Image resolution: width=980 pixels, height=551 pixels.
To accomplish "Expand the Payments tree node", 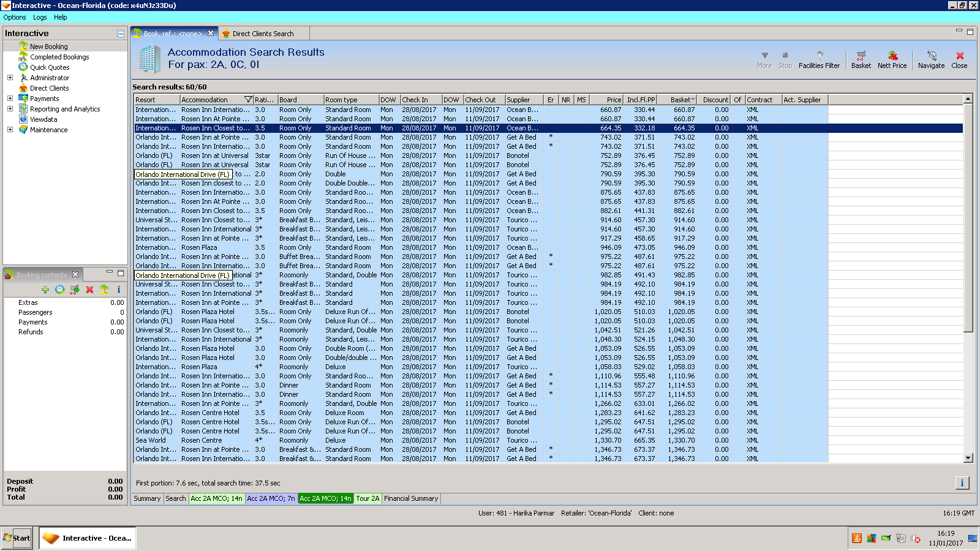I will (x=10, y=99).
